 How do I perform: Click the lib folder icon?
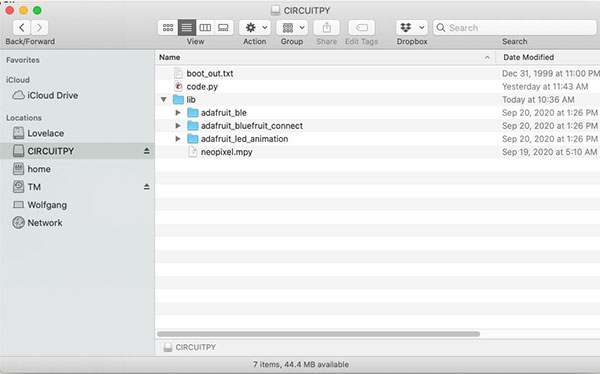coord(178,100)
